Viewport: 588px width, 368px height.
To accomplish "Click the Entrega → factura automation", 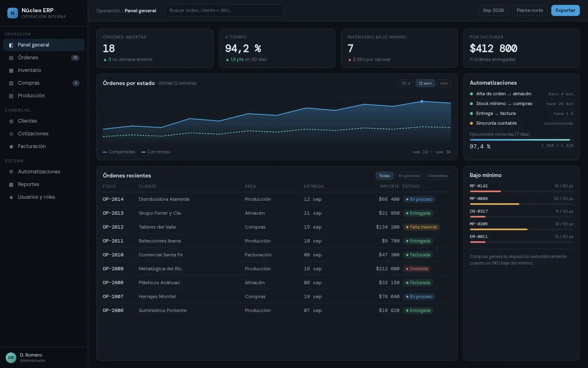I will click(521, 113).
